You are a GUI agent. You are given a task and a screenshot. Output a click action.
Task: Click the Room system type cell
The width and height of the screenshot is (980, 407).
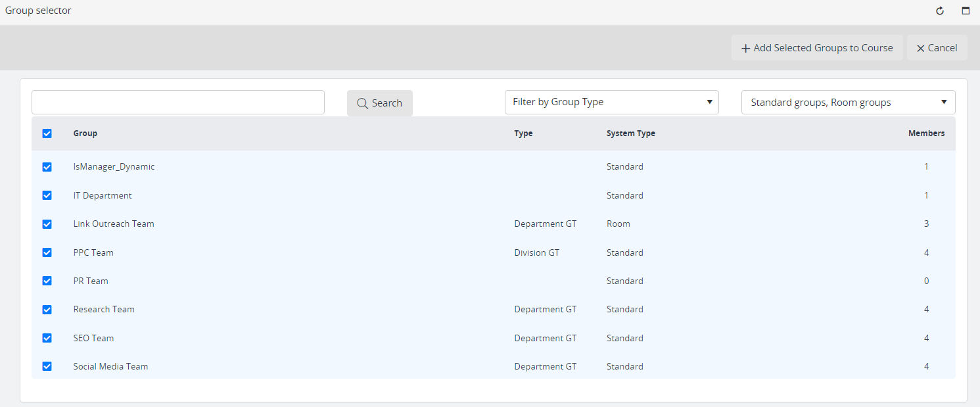click(618, 224)
